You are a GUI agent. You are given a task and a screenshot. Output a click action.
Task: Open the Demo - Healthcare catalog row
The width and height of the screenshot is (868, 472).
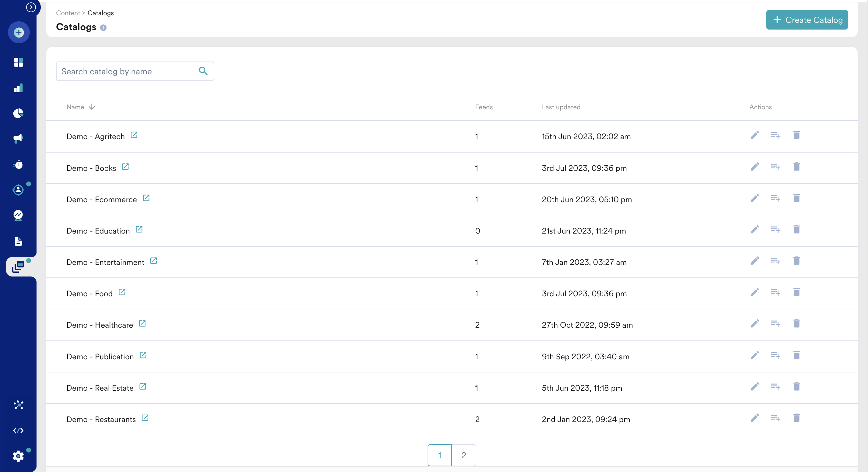(100, 325)
